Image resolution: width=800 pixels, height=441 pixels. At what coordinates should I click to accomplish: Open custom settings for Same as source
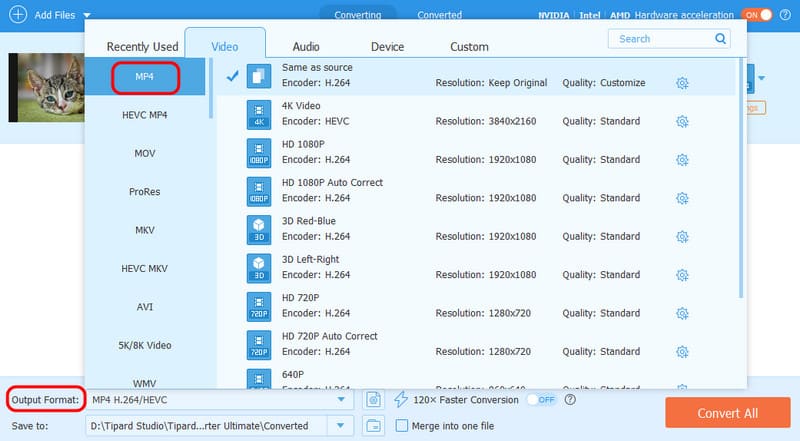[x=682, y=83]
